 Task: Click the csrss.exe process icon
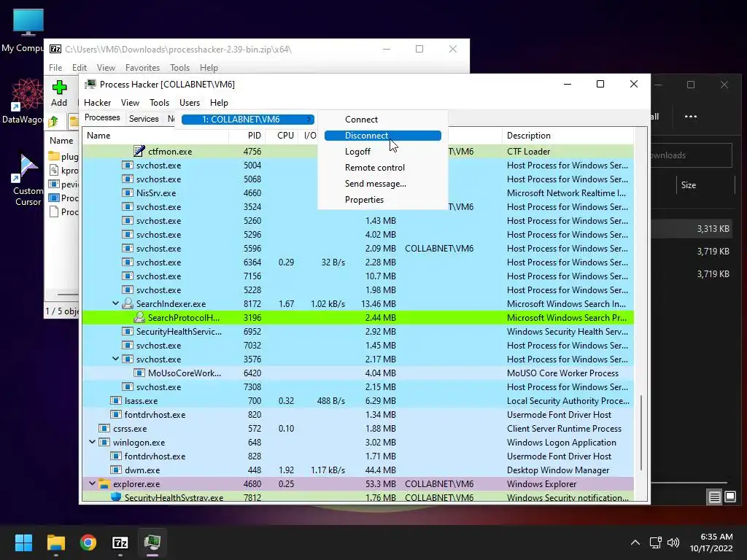[104, 428]
